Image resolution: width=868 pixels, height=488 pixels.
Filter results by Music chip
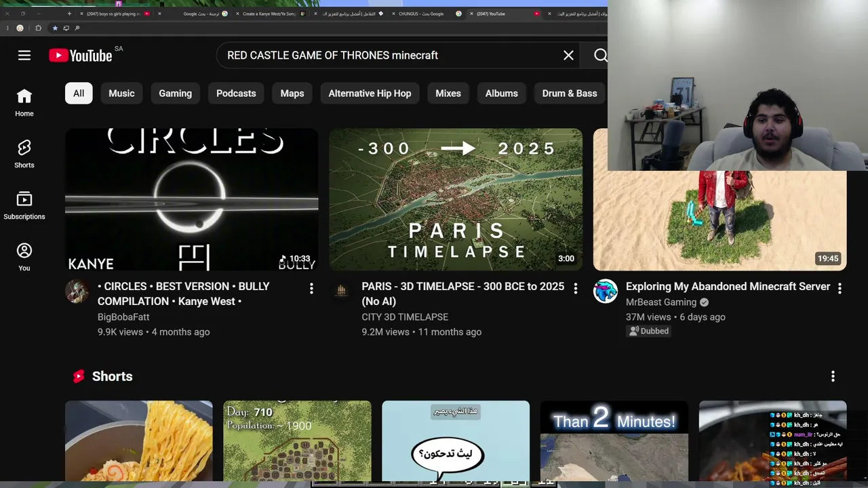[x=122, y=94]
